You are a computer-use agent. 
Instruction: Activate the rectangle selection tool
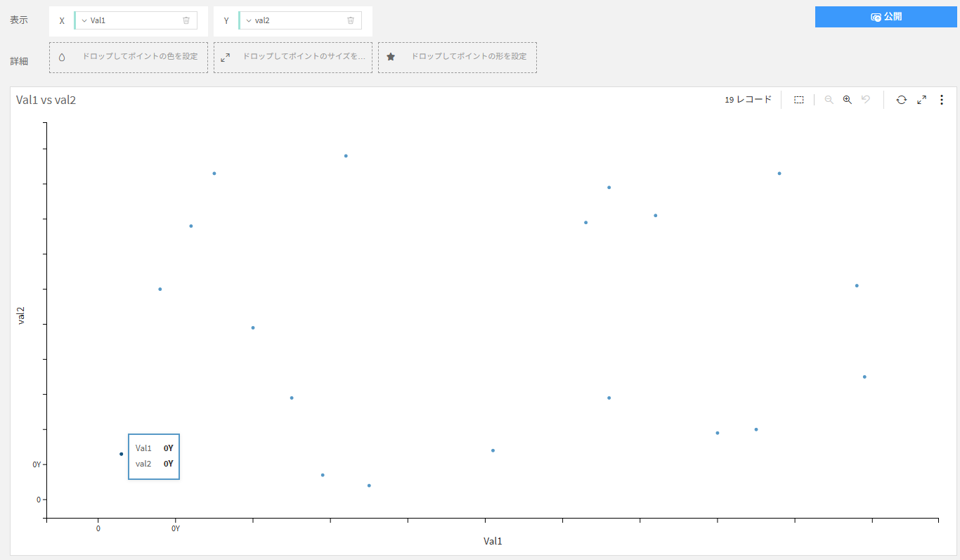click(x=799, y=100)
